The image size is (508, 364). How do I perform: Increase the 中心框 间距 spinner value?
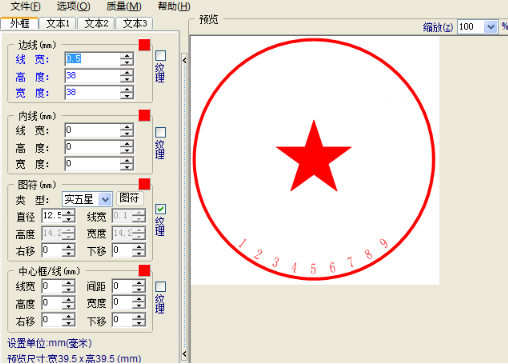[x=139, y=283]
